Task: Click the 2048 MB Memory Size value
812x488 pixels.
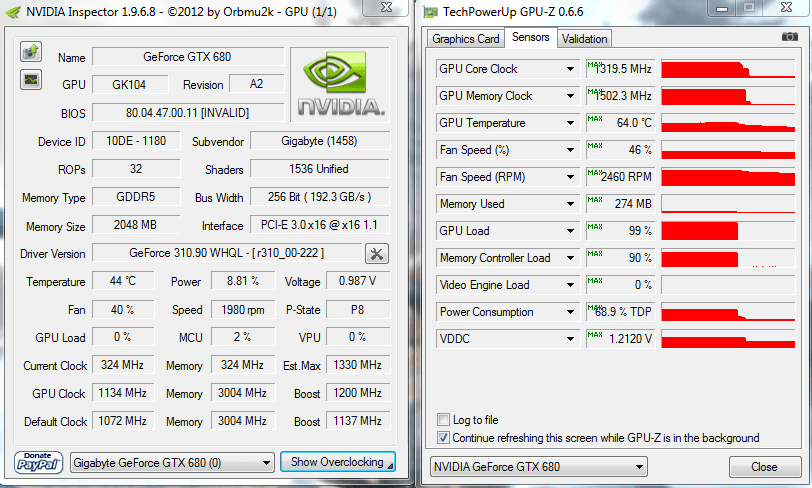Action: (136, 225)
